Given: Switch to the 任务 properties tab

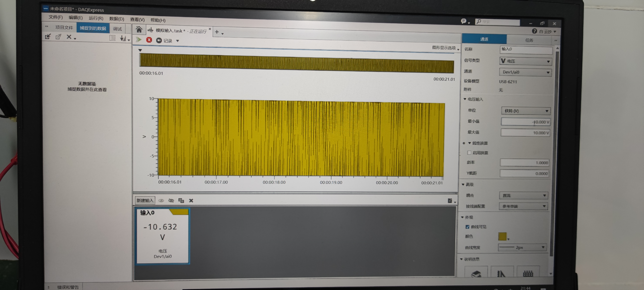Looking at the screenshot, I should (529, 40).
